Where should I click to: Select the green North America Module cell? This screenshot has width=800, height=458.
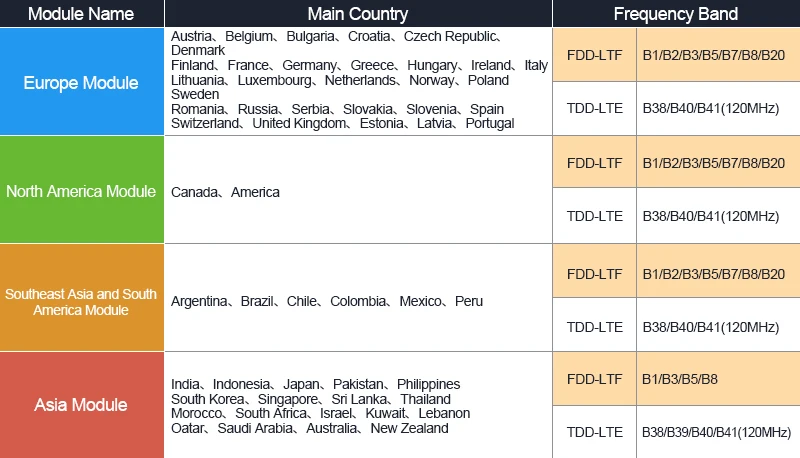point(82,190)
